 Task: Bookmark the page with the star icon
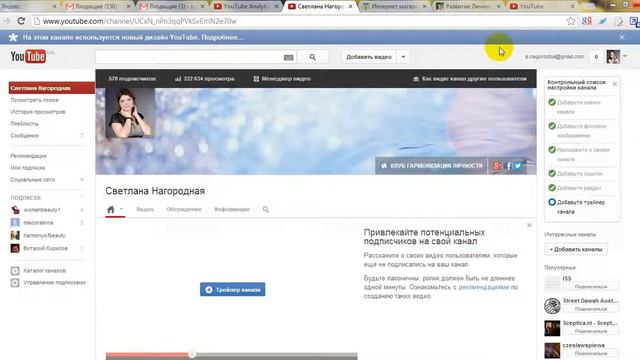[x=571, y=21]
